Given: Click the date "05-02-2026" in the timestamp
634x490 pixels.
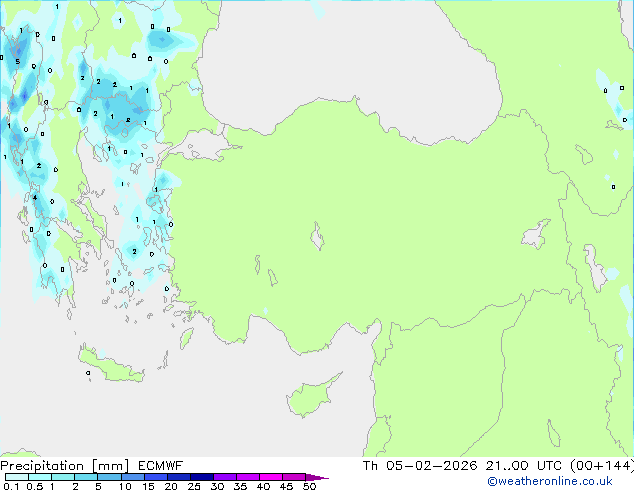Looking at the screenshot, I should pyautogui.click(x=431, y=466).
